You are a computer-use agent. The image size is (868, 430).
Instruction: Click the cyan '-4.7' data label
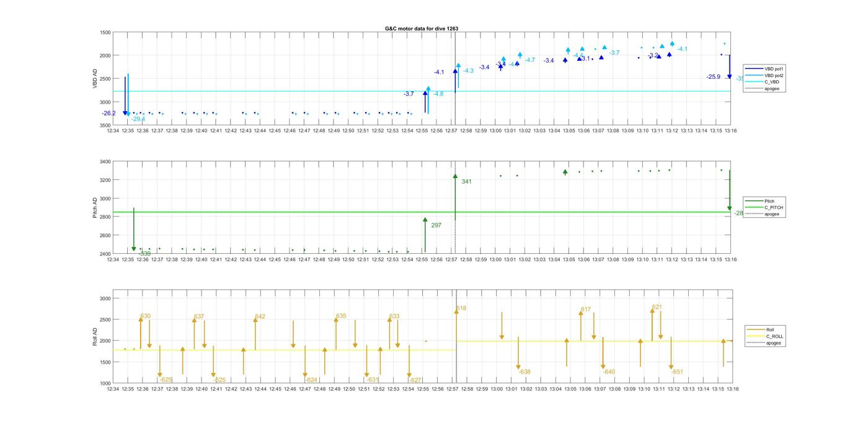click(529, 60)
